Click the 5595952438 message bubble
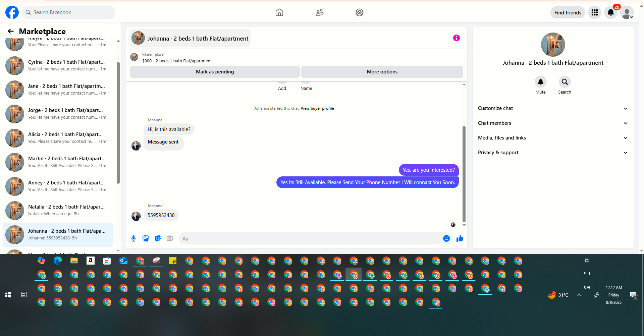 (x=161, y=215)
